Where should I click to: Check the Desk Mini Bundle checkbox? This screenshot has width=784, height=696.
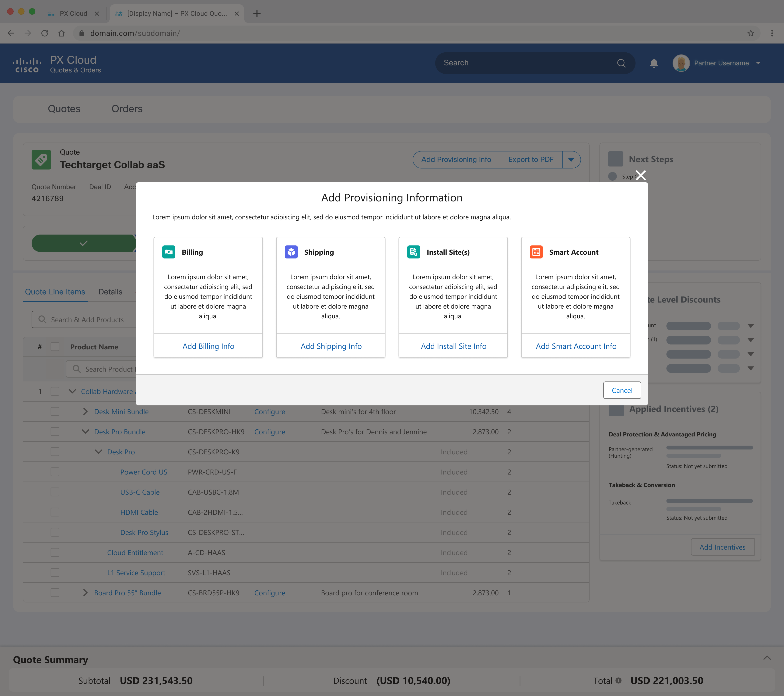coord(55,412)
